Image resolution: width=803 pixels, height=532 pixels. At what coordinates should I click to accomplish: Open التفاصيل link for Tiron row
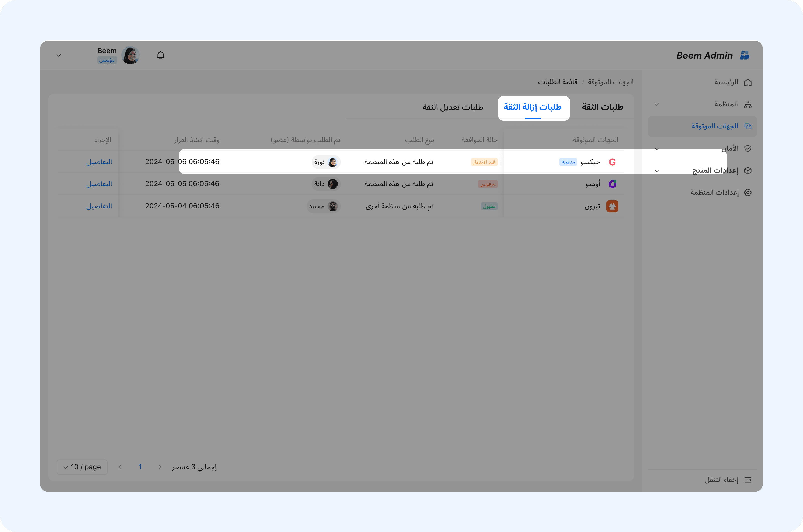click(99, 206)
